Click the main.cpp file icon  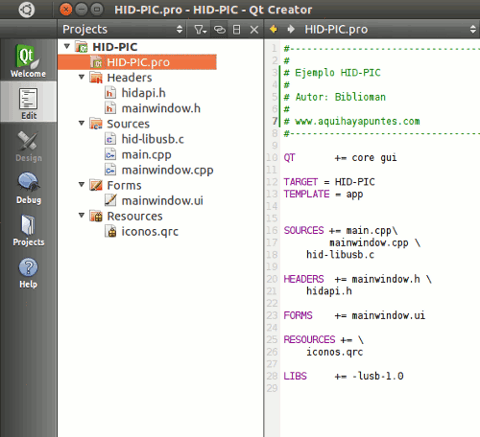pos(110,155)
